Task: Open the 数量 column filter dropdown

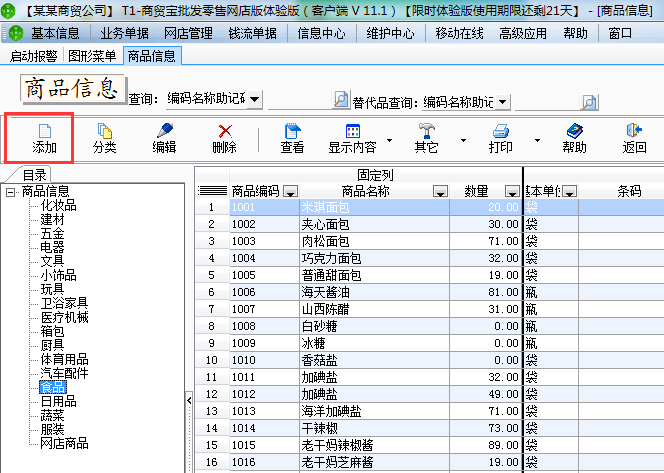Action: coord(512,192)
